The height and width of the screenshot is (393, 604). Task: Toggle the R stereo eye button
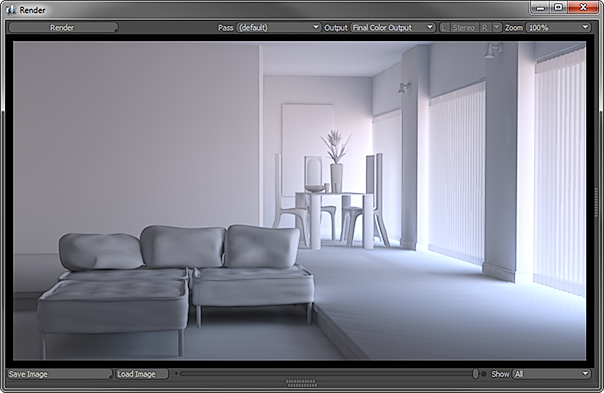(485, 27)
